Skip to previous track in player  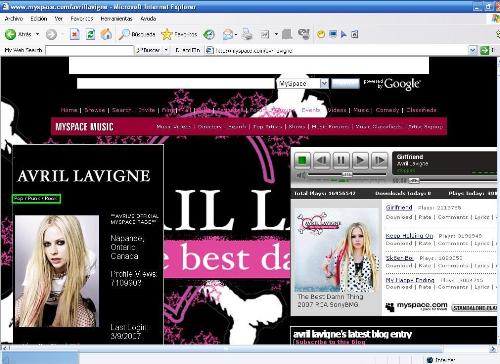coord(322,160)
